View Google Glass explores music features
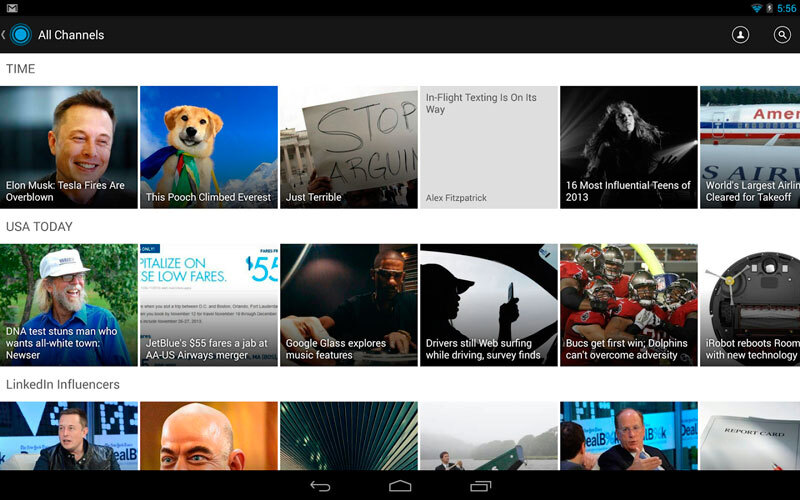The height and width of the screenshot is (500, 800). [348, 305]
